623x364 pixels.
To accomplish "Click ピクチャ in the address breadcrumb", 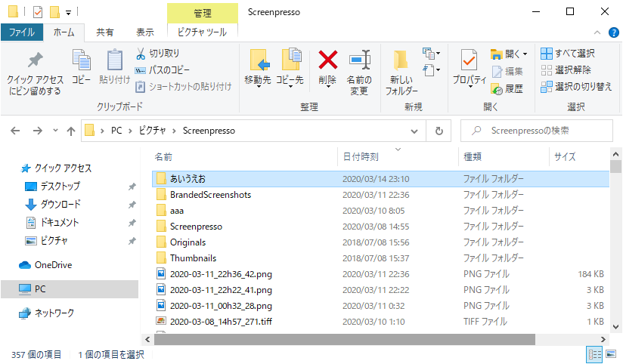I will tap(152, 131).
